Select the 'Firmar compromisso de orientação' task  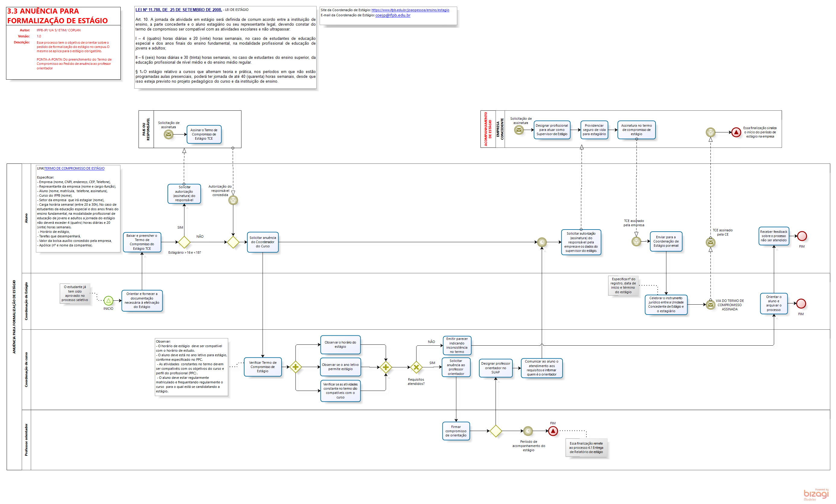tap(456, 431)
